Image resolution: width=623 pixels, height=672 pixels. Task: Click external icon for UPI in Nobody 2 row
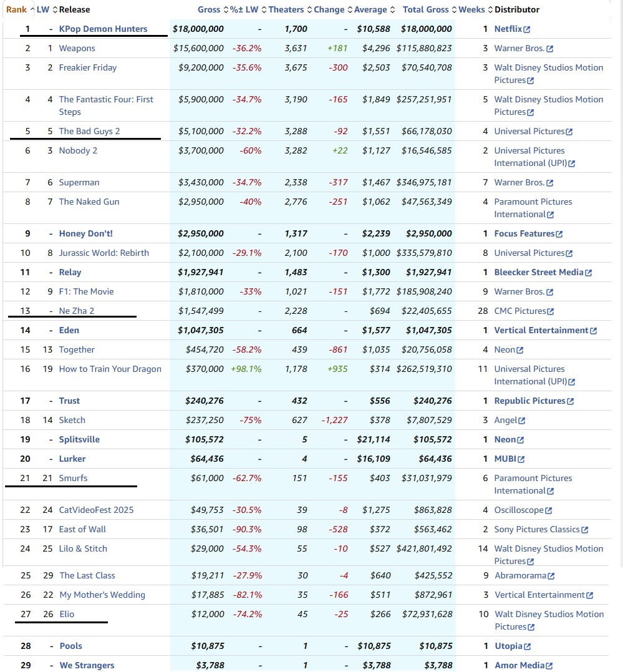(x=572, y=163)
